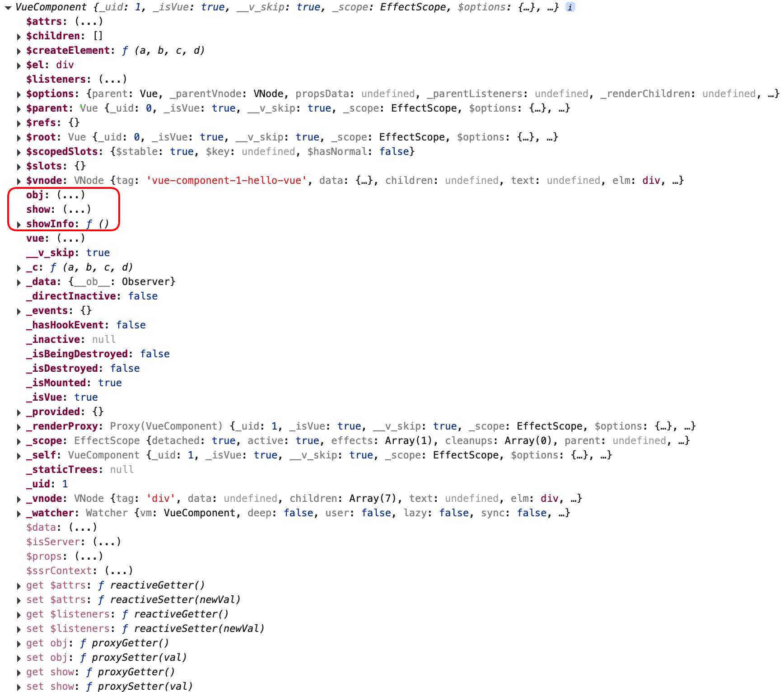Expand the $createElement function

(19, 51)
